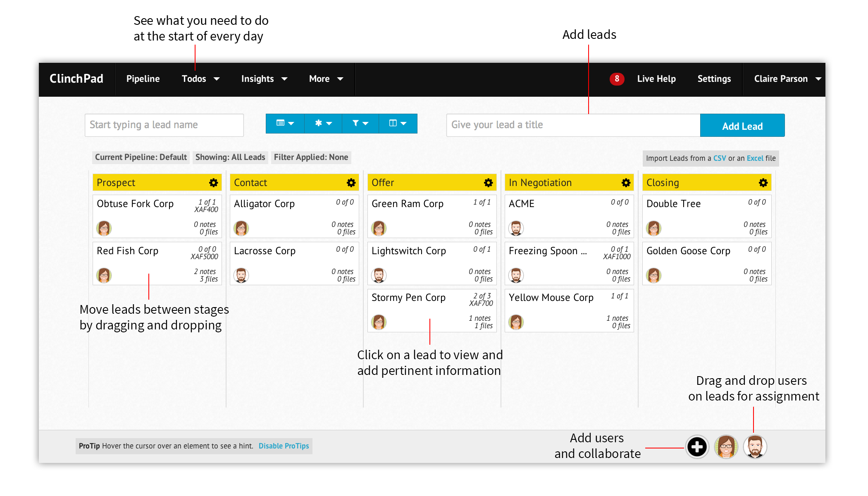Click the Contact stage gear icon
This screenshot has width=868, height=496.
point(351,183)
